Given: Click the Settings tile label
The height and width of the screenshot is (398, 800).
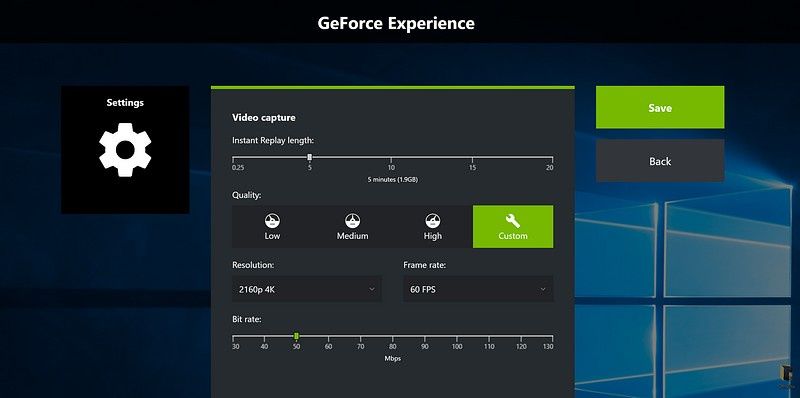Looking at the screenshot, I should click(x=125, y=103).
